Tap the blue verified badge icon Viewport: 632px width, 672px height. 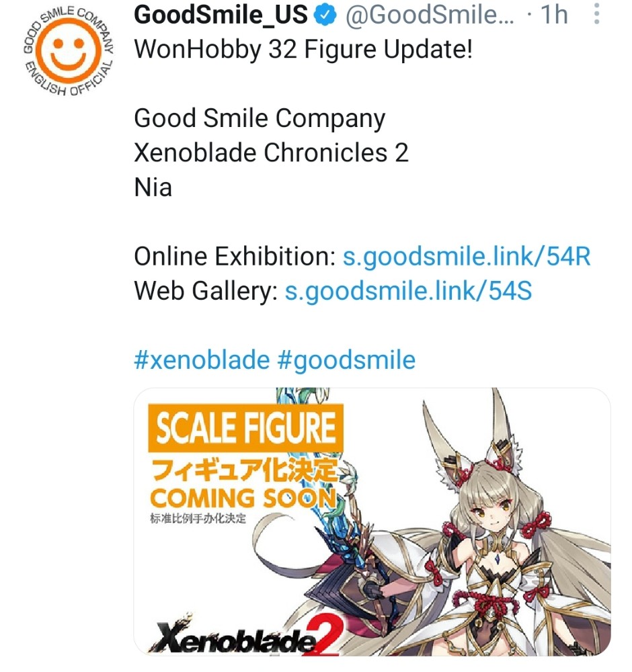325,15
